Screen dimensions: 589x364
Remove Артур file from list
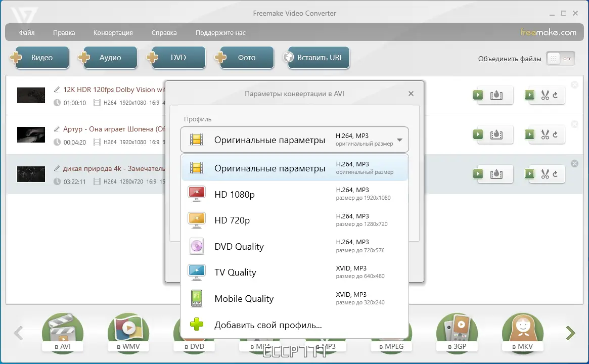[x=574, y=124]
